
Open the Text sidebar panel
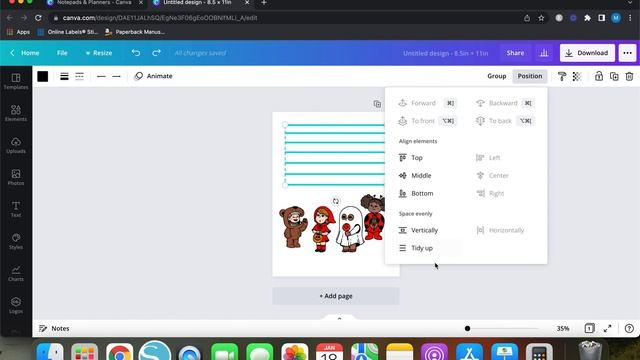click(16, 209)
